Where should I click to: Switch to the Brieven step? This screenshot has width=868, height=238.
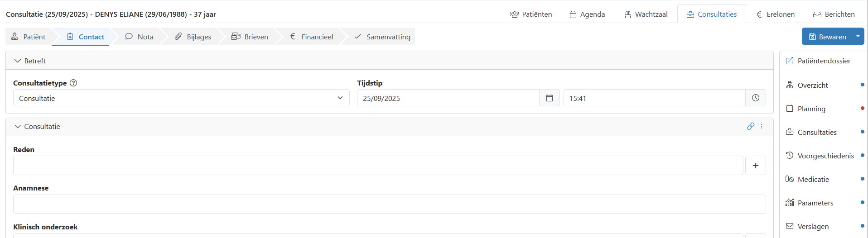pos(250,37)
